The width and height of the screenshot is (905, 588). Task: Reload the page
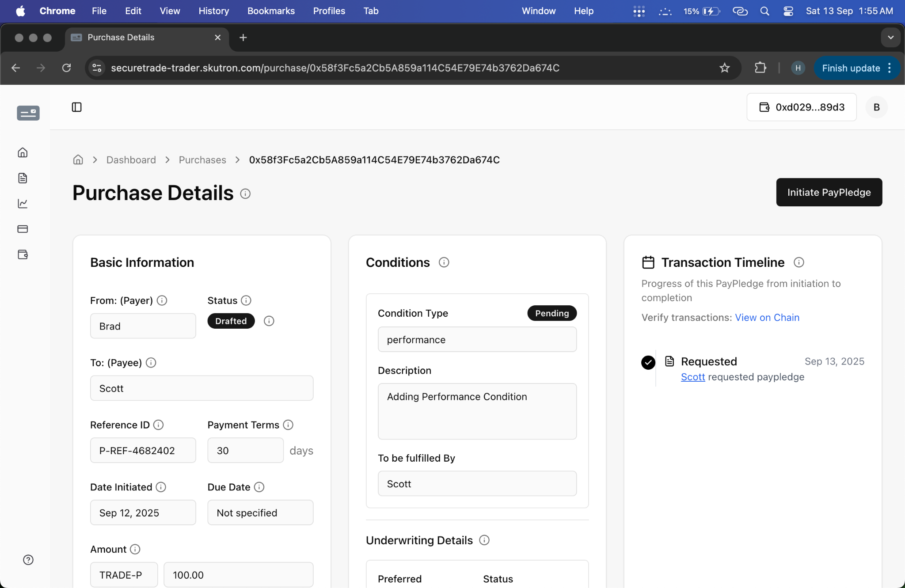click(x=66, y=68)
